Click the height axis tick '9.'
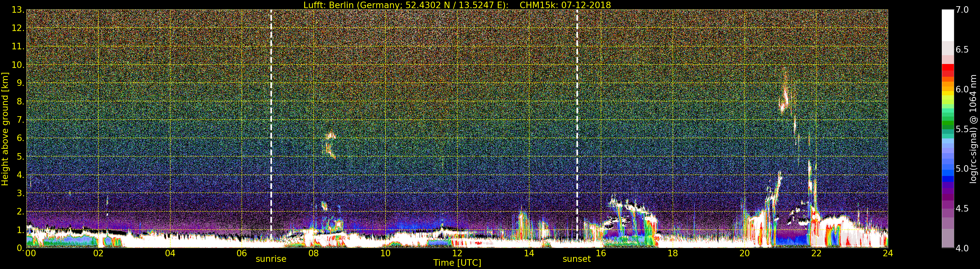Viewport: 980px width, 269px height. point(21,83)
